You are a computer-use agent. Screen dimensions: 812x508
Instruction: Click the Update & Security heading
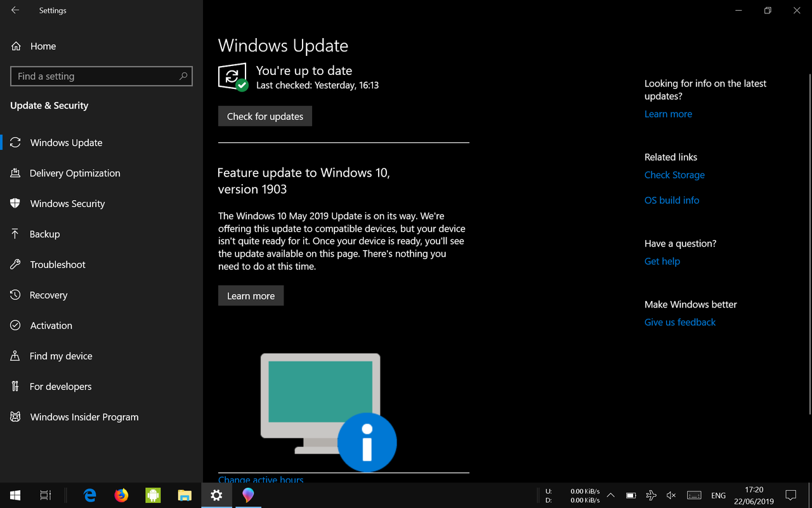coord(49,105)
